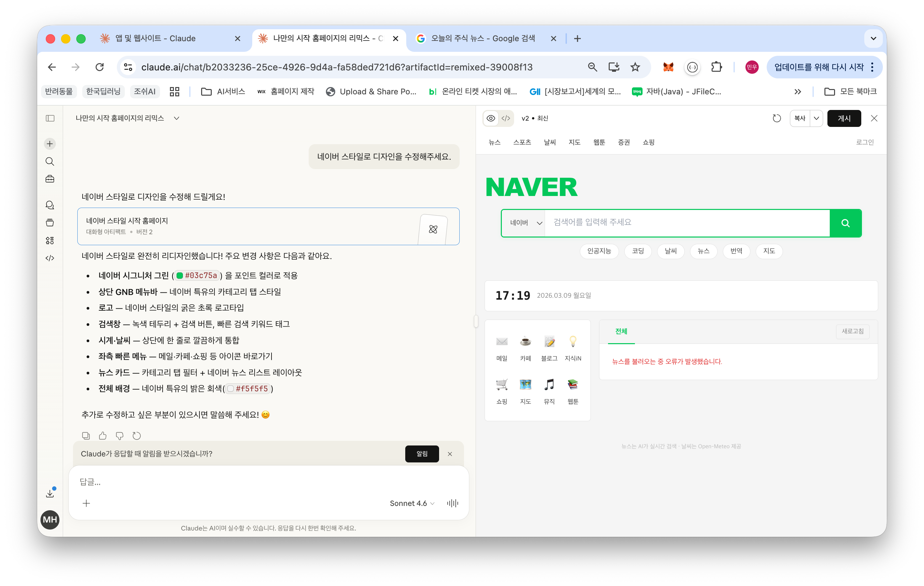Image resolution: width=924 pixels, height=586 pixels.
Task: Expand the Sonnet 4.6 model selector
Action: 412,503
